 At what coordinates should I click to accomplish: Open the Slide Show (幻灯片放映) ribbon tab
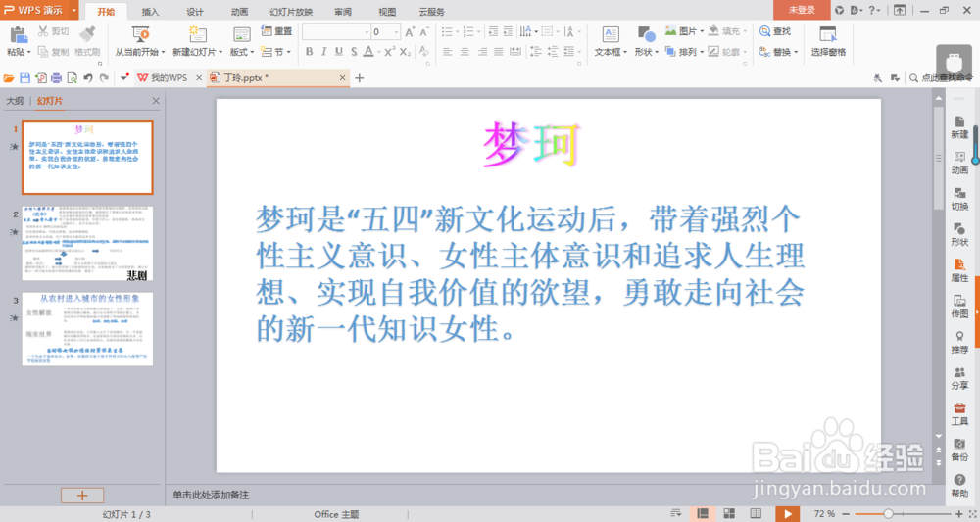coord(291,11)
